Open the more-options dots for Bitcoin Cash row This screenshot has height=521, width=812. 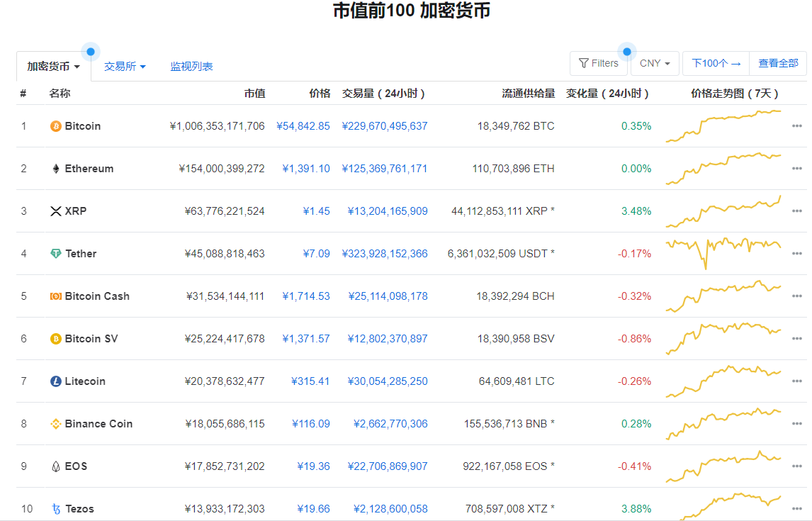tap(797, 296)
